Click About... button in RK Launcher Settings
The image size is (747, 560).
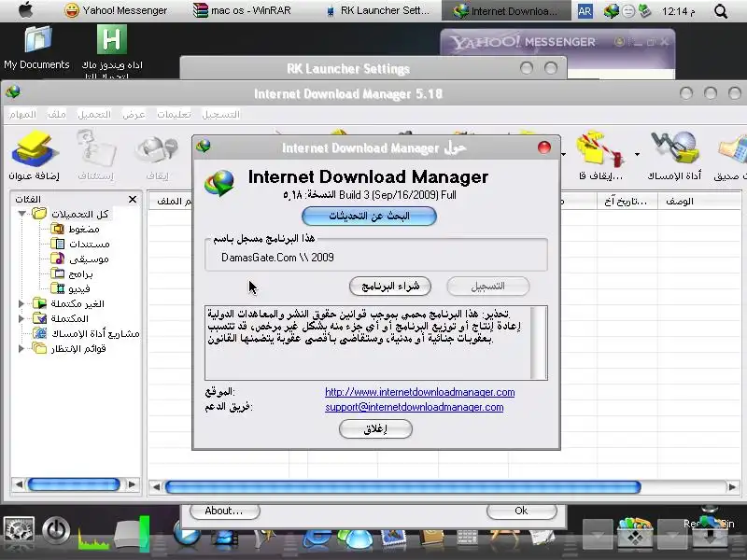[x=225, y=511]
